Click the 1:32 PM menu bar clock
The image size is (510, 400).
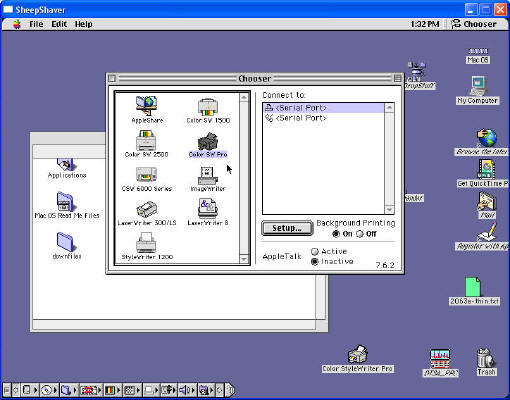tap(425, 24)
